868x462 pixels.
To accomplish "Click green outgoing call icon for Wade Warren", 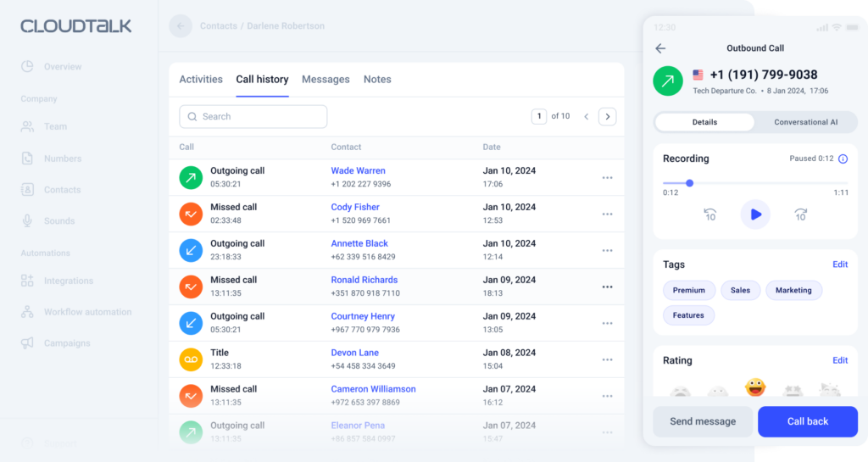I will click(x=191, y=177).
